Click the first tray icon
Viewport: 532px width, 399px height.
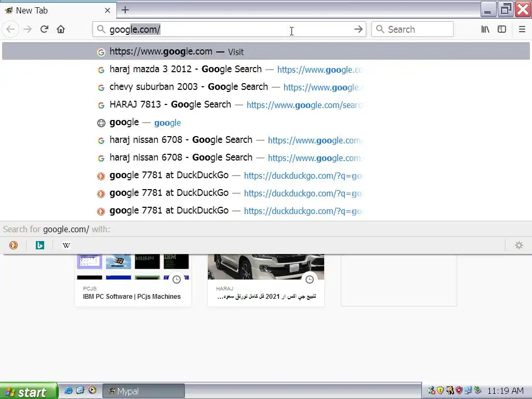pyautogui.click(x=431, y=390)
